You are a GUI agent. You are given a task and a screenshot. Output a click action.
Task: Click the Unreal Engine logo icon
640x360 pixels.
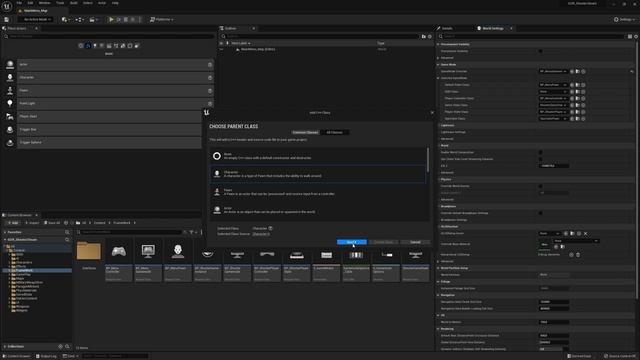click(7, 6)
